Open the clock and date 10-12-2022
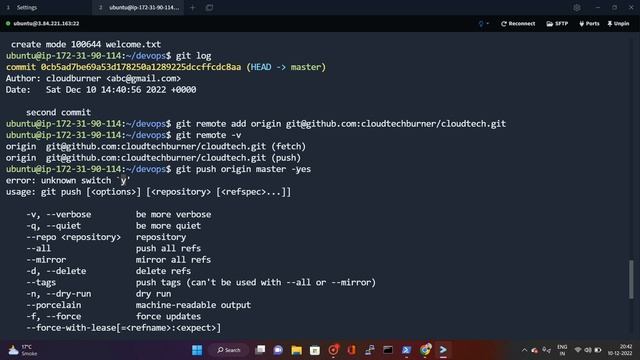 pos(620,350)
